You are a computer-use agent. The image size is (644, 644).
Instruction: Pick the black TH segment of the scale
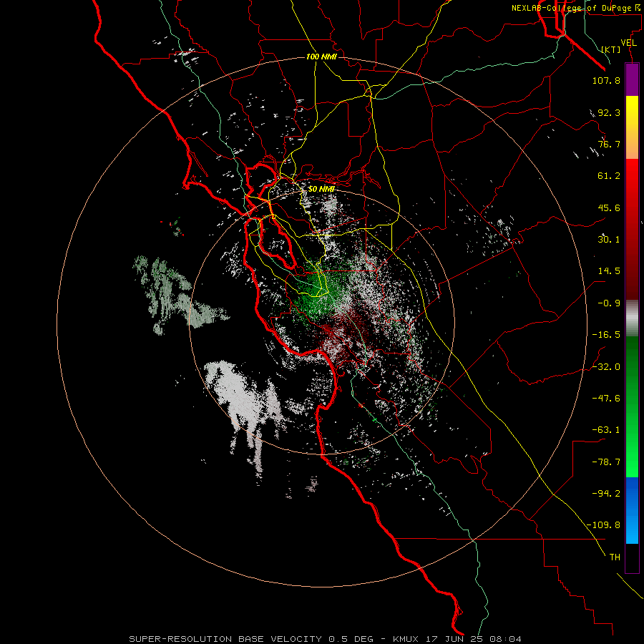pyautogui.click(x=632, y=558)
